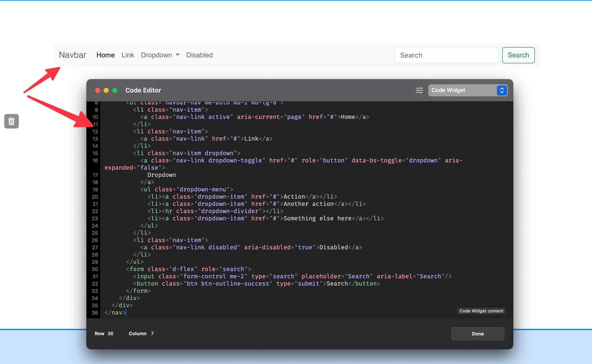Select the Home nav item
Viewport: 592px width, 364px height.
click(x=105, y=55)
